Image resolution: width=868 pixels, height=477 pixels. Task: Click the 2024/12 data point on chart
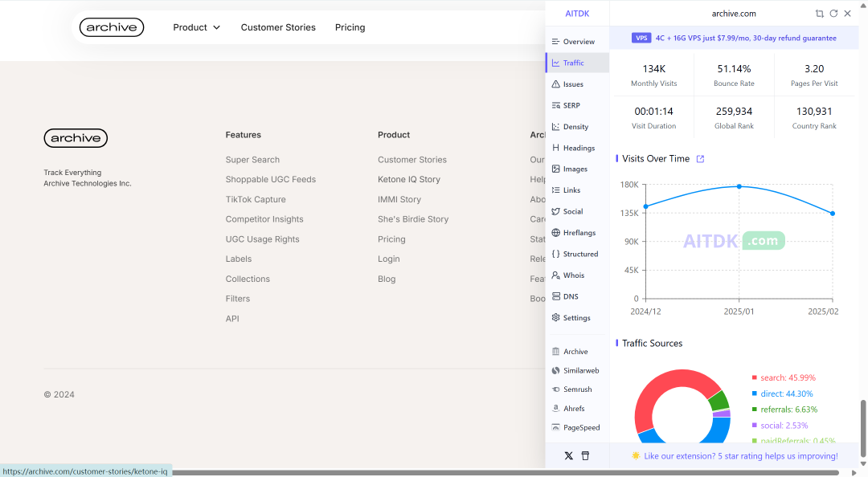click(646, 206)
